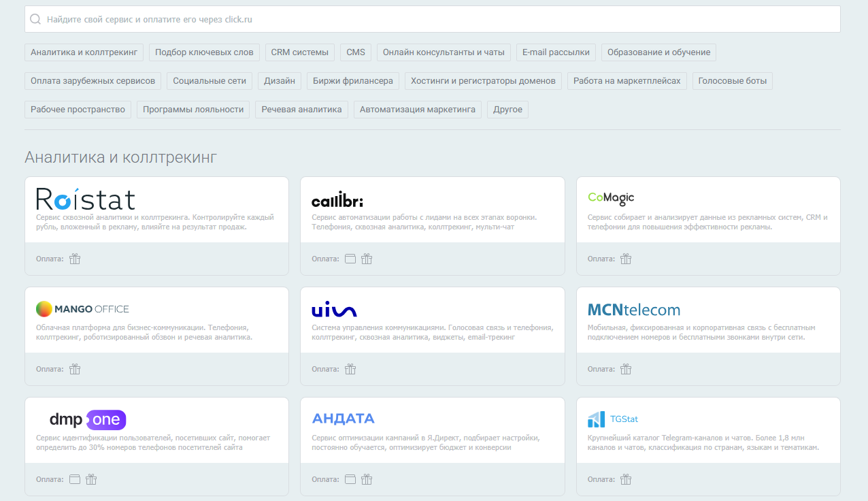Click UIS description "Система управления коммуникациями"
Image resolution: width=868 pixels, height=501 pixels.
[x=432, y=332]
